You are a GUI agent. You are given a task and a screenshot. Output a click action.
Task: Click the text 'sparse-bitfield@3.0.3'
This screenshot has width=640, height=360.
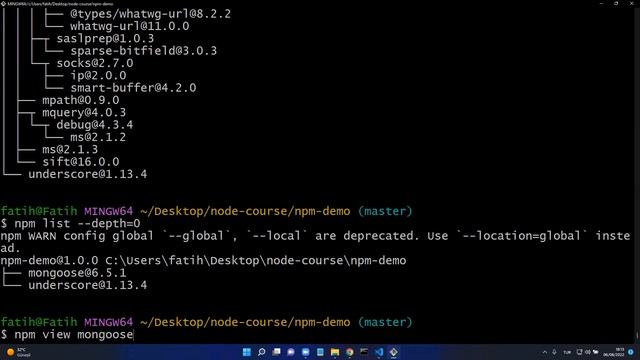point(144,51)
